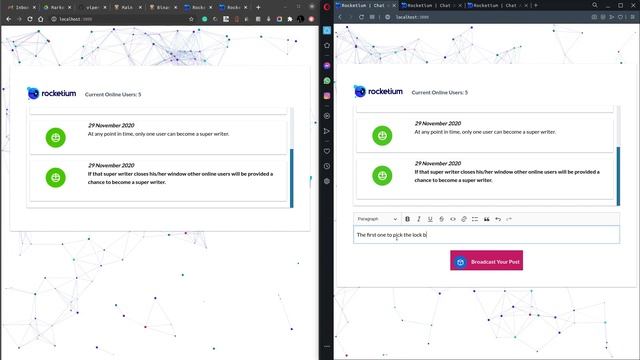
Task: Reload the page in the left browser
Action: click(30, 19)
